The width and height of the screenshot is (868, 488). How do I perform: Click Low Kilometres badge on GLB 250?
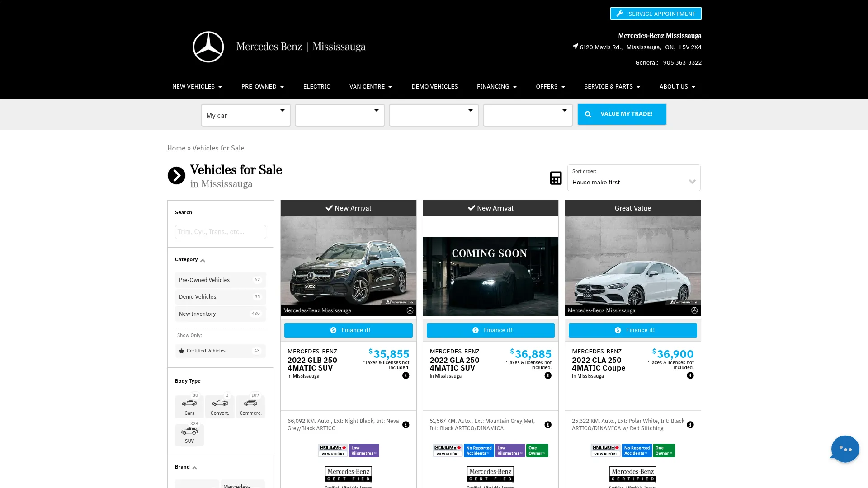coord(364,450)
